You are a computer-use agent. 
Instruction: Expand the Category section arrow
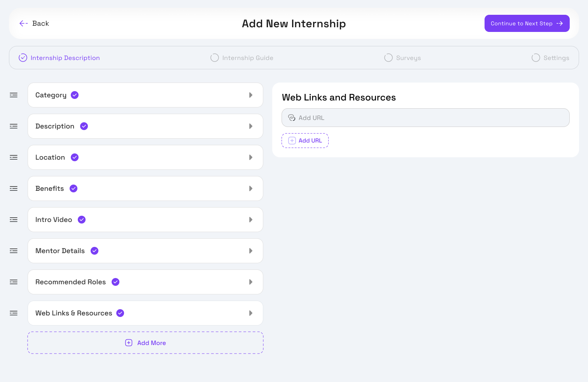251,95
